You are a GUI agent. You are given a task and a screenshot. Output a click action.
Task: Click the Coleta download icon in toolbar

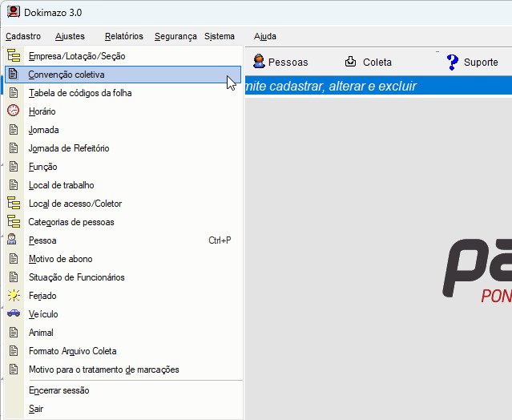pyautogui.click(x=350, y=62)
